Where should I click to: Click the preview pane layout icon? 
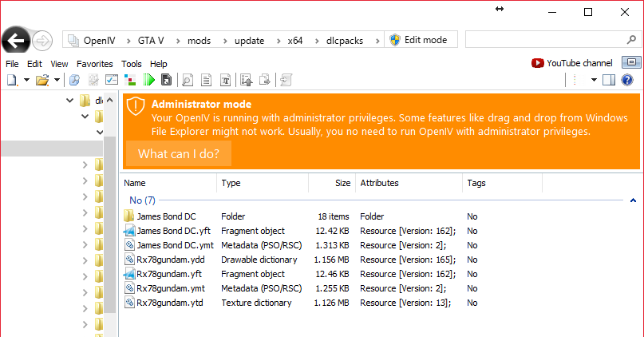[x=609, y=80]
